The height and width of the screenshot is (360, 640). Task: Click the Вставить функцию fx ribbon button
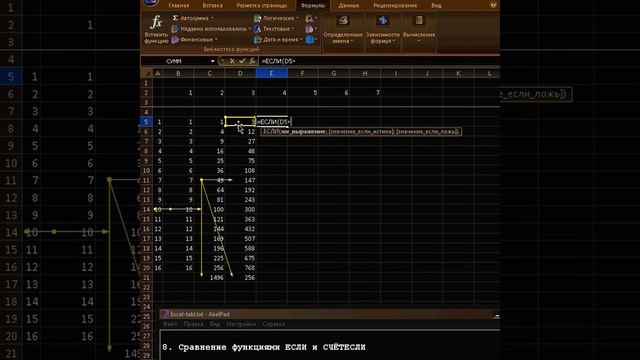pos(156,29)
